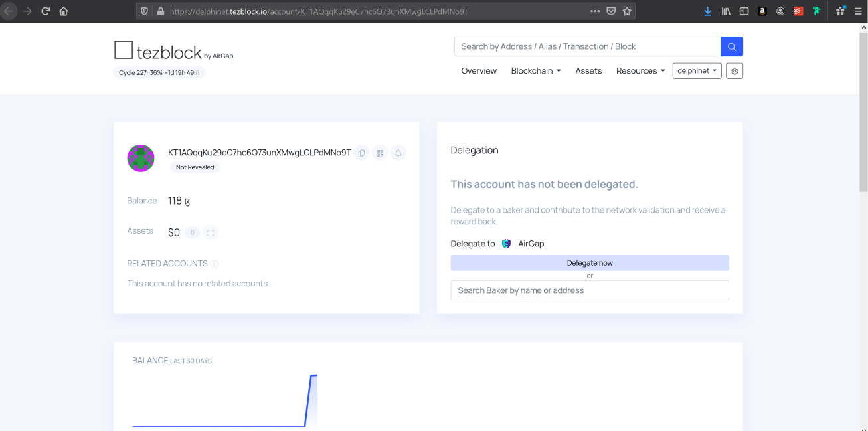Toggle Firefox sidebar view
Image resolution: width=868 pixels, height=431 pixels.
pos(744,11)
